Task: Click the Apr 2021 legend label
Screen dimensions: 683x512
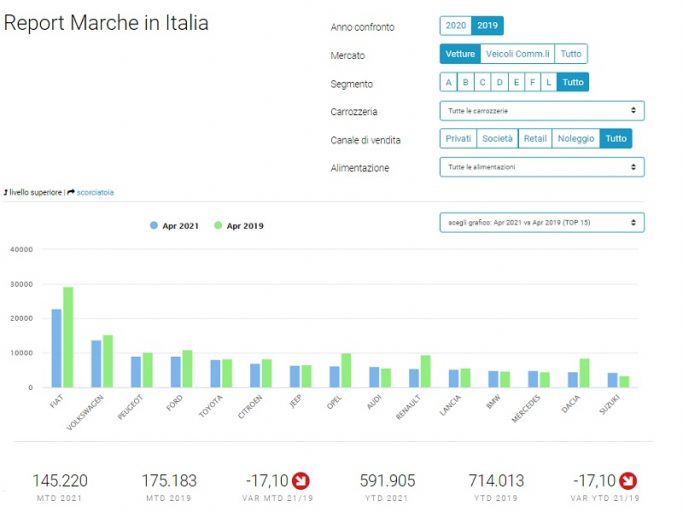Action: coord(180,226)
